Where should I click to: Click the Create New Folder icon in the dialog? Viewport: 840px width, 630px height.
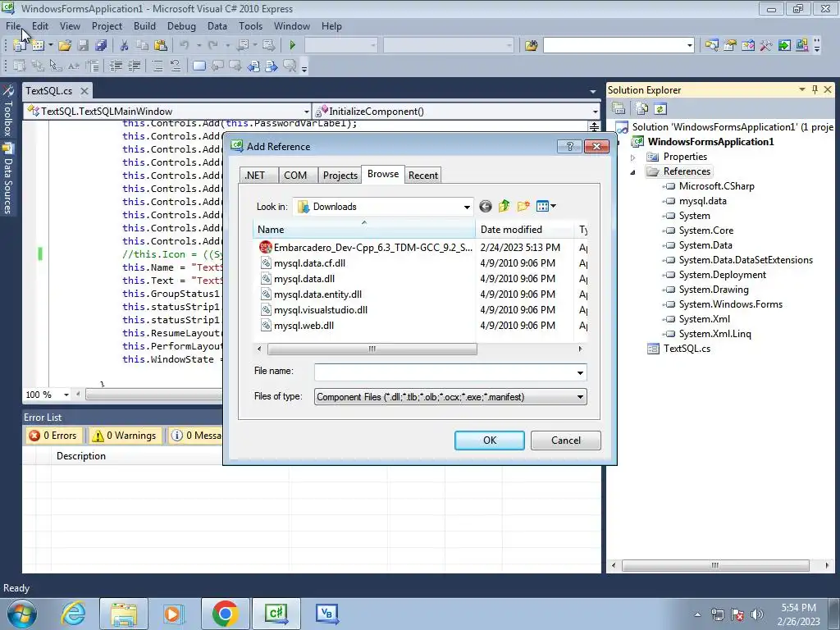click(x=523, y=206)
